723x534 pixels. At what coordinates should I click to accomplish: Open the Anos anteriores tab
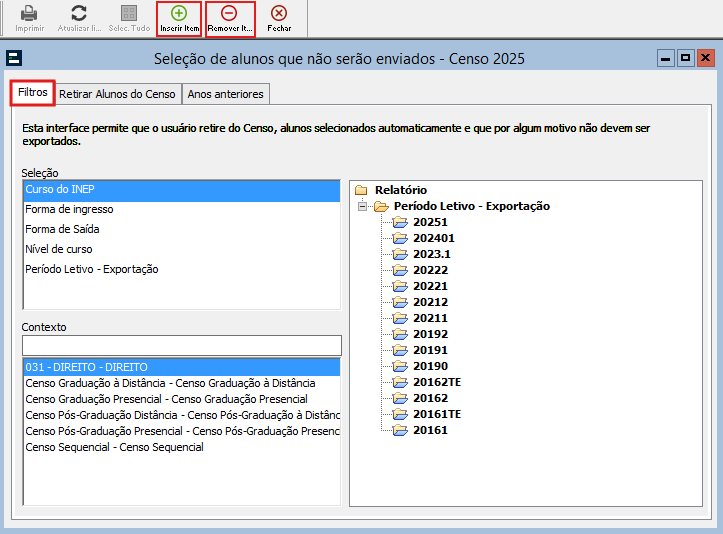225,94
